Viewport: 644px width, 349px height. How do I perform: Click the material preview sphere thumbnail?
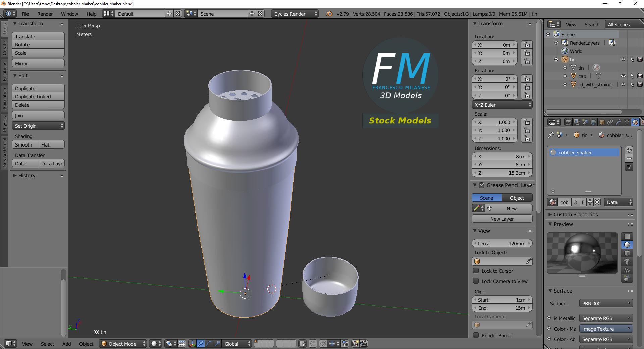point(582,253)
